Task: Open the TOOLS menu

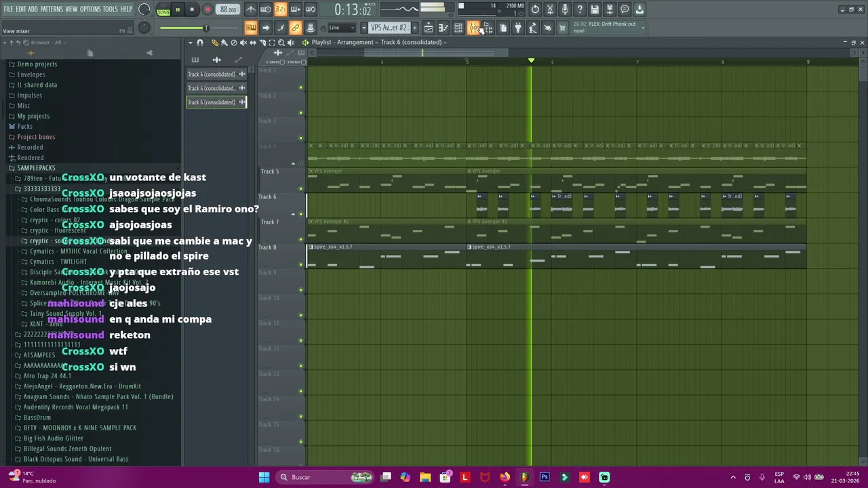Action: [110, 9]
